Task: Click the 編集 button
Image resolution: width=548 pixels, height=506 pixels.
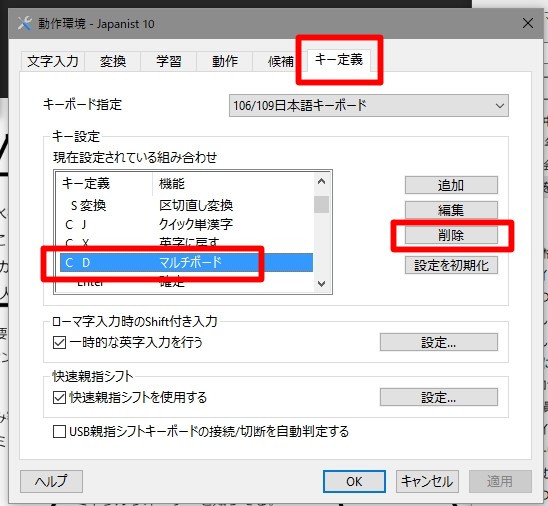Action: 451,210
